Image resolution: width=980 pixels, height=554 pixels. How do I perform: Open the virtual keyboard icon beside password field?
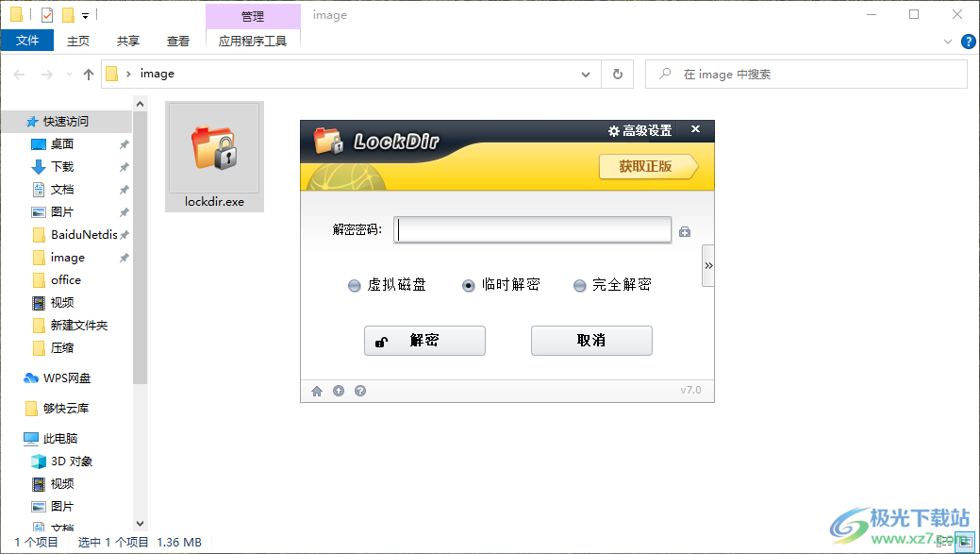pos(685,232)
